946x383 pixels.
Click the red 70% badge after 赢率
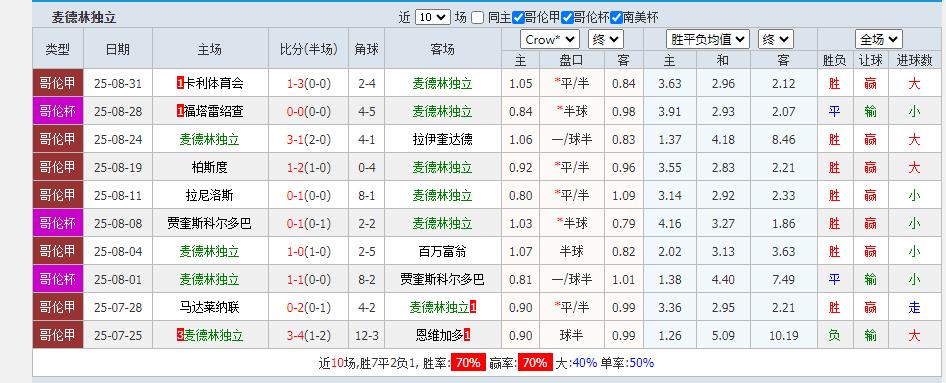(535, 362)
